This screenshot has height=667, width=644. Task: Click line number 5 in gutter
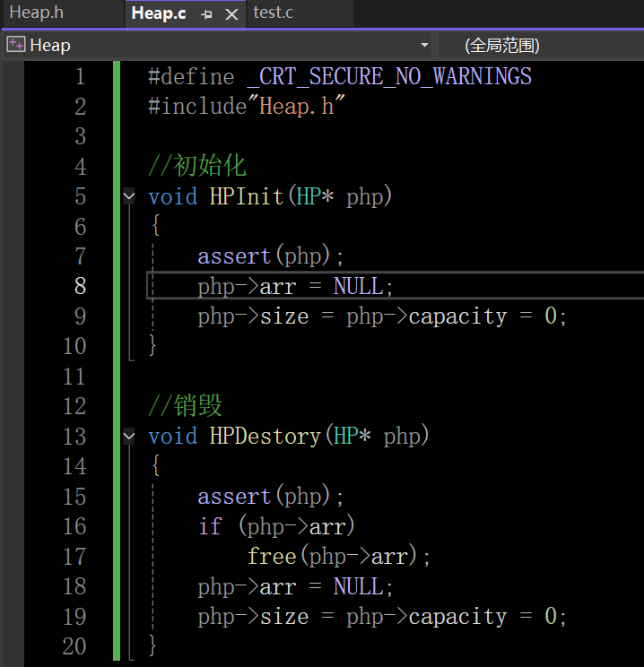click(x=80, y=196)
